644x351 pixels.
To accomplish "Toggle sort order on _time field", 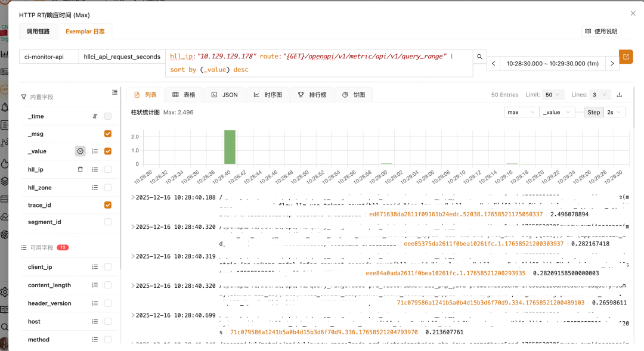I will tap(95, 116).
